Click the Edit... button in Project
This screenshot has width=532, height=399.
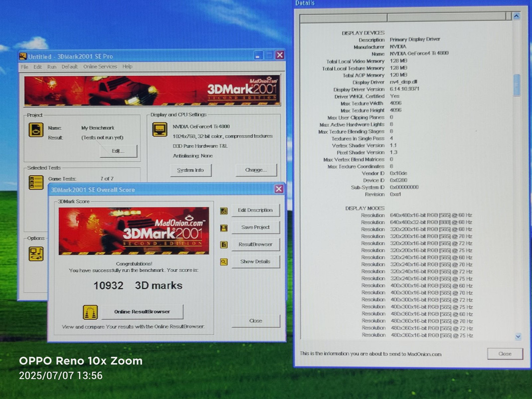[118, 151]
